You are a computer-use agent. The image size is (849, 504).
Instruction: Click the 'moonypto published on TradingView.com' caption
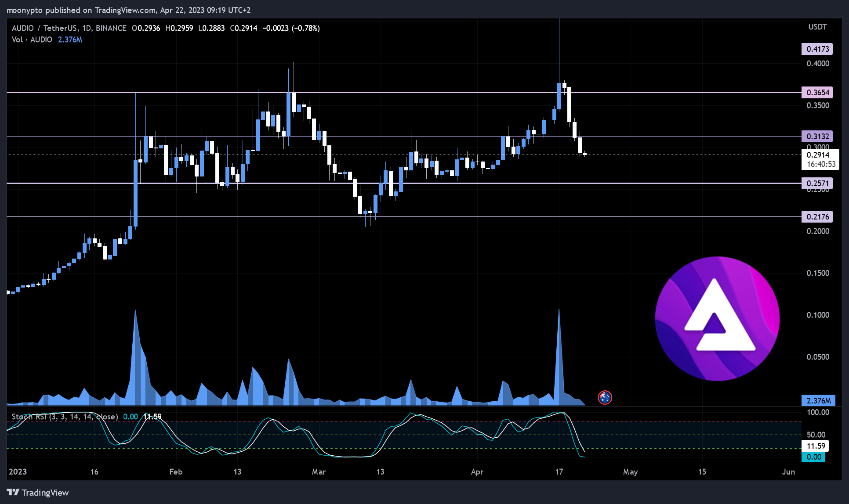pyautogui.click(x=81, y=10)
